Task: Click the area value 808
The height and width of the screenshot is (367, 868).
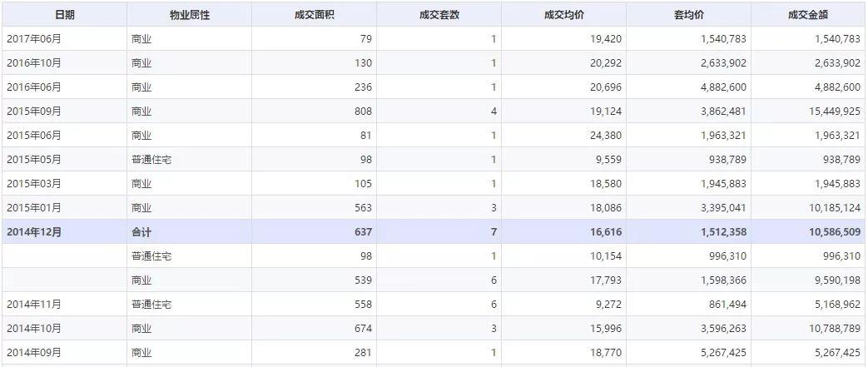Action: pyautogui.click(x=363, y=112)
